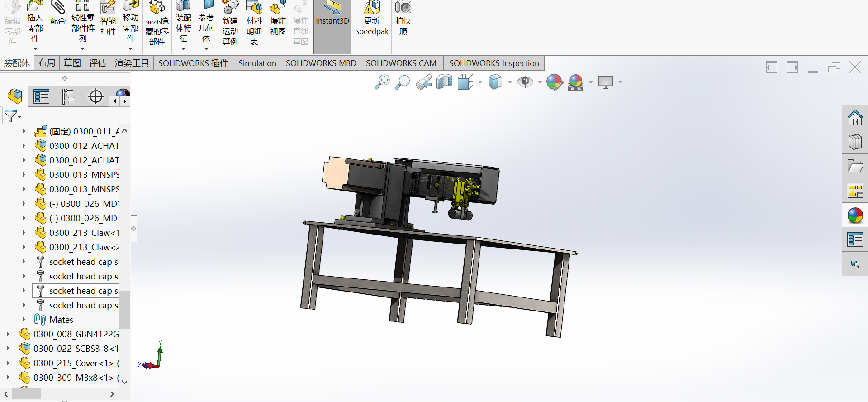
Task: Open the Apply Scene dropdown arrow
Action: click(590, 82)
